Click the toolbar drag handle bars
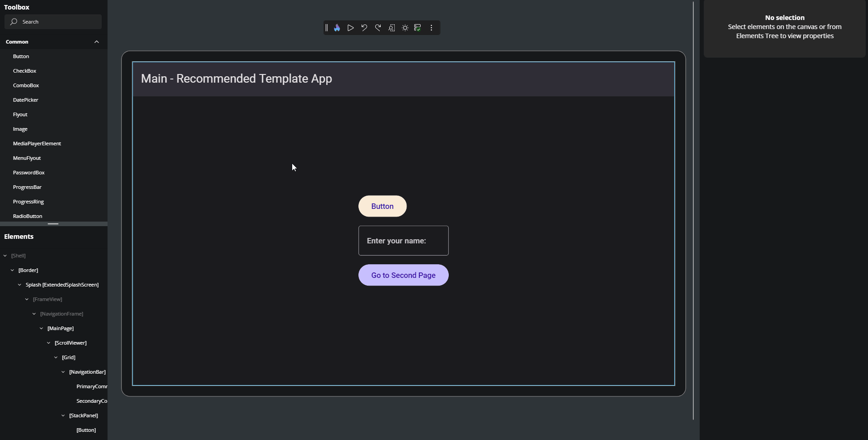The width and height of the screenshot is (868, 440). [x=327, y=28]
